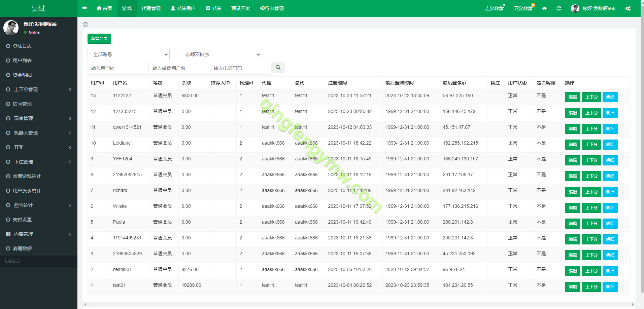Screen dimensions: 644x309
Task: Open the 代理管理 top menu
Action: click(151, 8)
